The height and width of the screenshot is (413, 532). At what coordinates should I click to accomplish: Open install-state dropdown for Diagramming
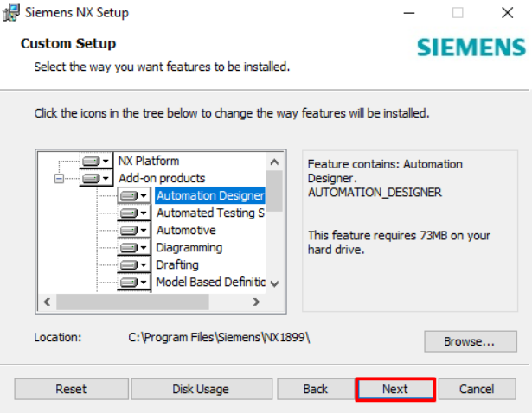click(134, 248)
